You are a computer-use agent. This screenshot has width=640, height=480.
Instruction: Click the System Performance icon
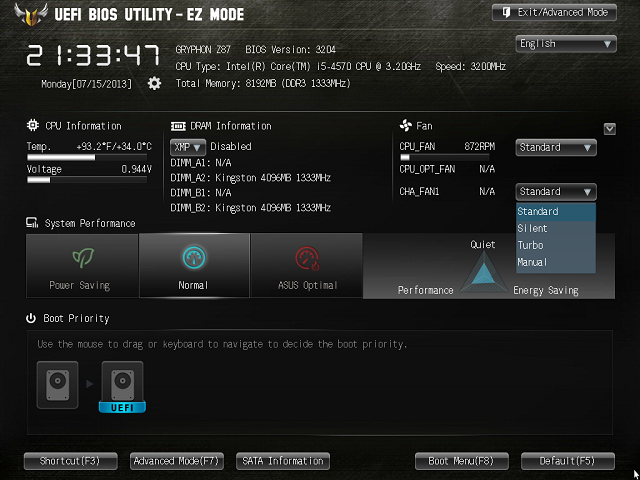(x=32, y=223)
